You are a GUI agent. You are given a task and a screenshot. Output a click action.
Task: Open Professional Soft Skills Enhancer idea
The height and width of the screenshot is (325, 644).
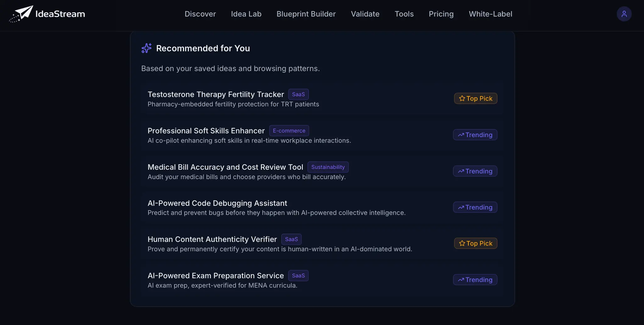coord(206,131)
